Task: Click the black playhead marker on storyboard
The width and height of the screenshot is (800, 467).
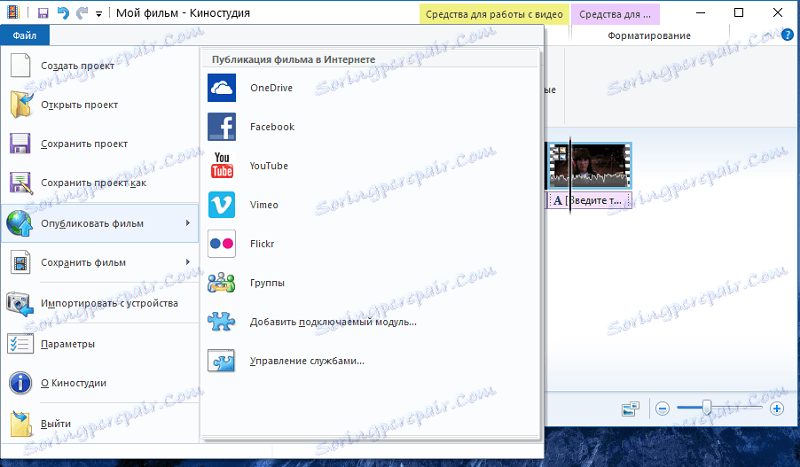Action: (569, 174)
